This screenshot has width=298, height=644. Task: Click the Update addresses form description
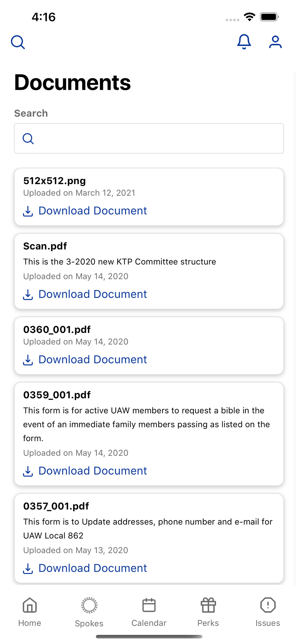[148, 529]
